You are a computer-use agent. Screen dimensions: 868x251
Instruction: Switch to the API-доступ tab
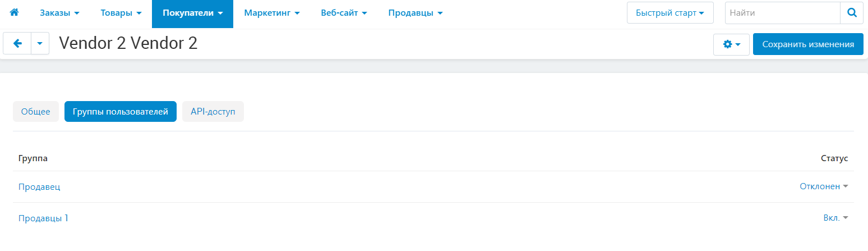213,112
